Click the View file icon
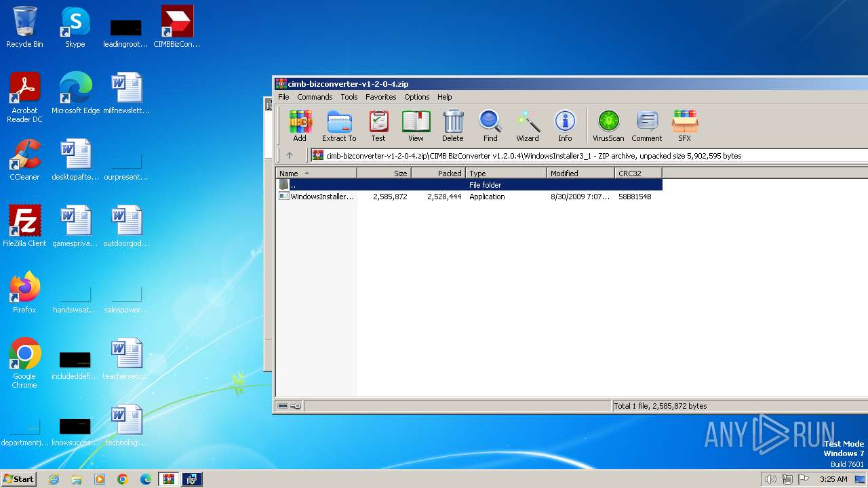This screenshot has width=868, height=488. click(x=416, y=126)
